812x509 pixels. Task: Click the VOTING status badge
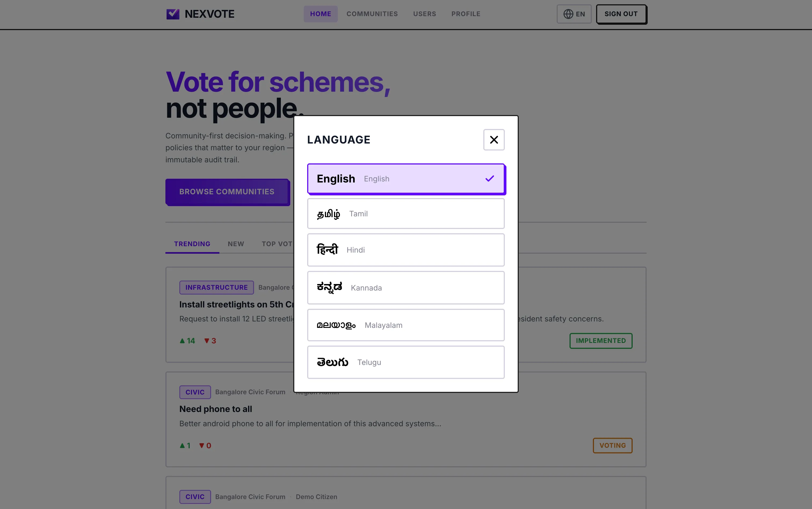[x=612, y=445]
